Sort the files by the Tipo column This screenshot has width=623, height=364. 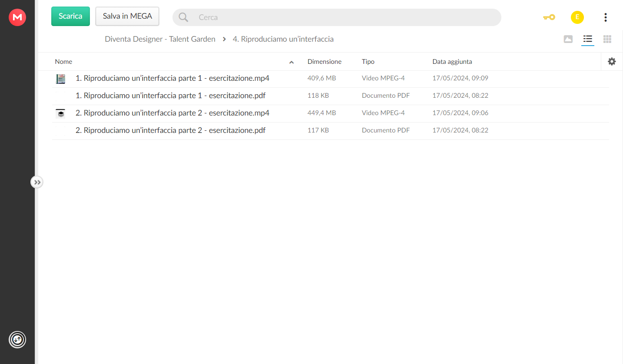(x=368, y=62)
